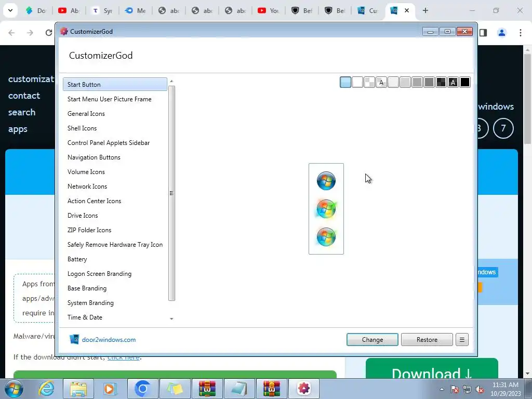Click the browser forward arrow

pos(30,33)
